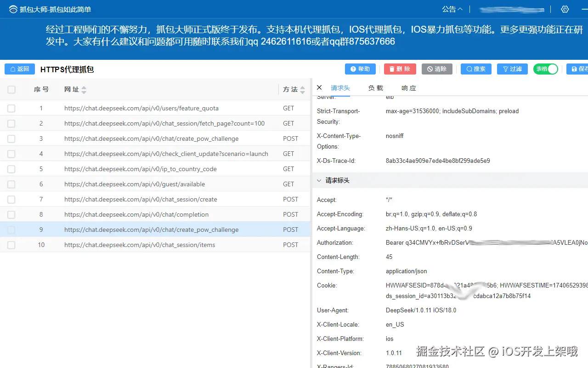Image resolution: width=588 pixels, height=368 pixels.
Task: Click the 抓包大师 app logo icon
Action: (x=13, y=9)
